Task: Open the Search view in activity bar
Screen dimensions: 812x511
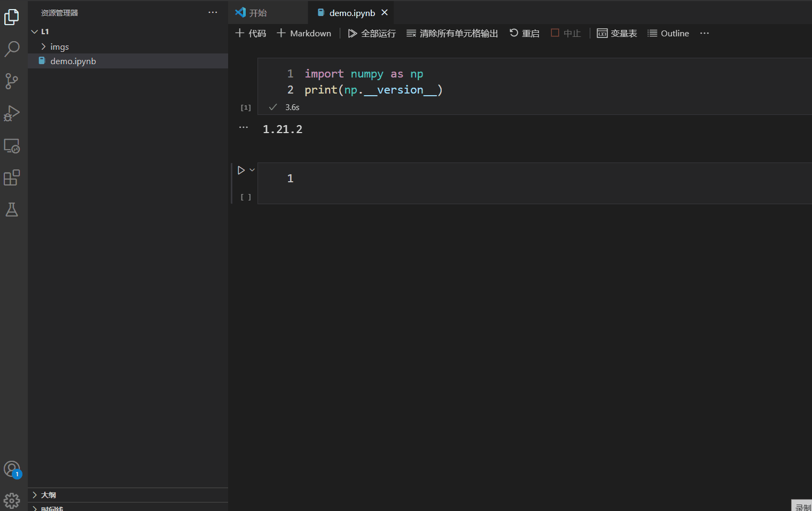Action: click(x=12, y=49)
